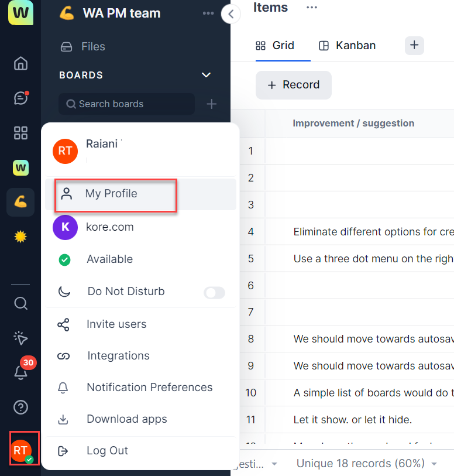Toggle the Do Not Disturb switch

click(x=214, y=292)
